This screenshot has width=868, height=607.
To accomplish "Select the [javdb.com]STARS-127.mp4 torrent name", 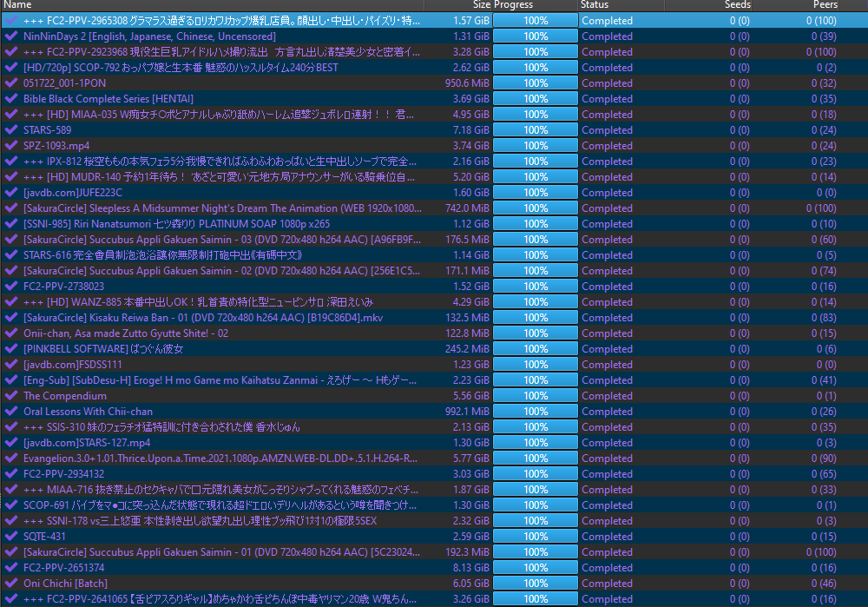I will (86, 443).
